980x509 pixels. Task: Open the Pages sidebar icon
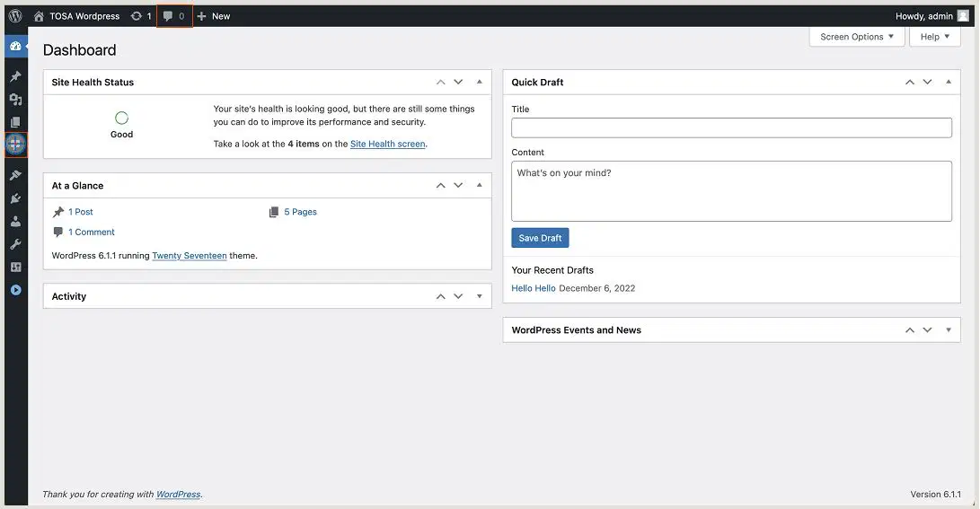tap(15, 122)
